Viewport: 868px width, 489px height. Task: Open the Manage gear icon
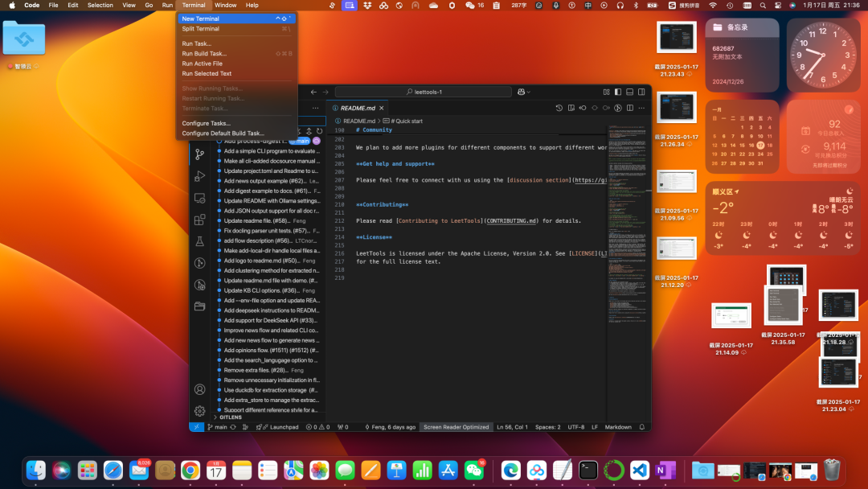(200, 411)
